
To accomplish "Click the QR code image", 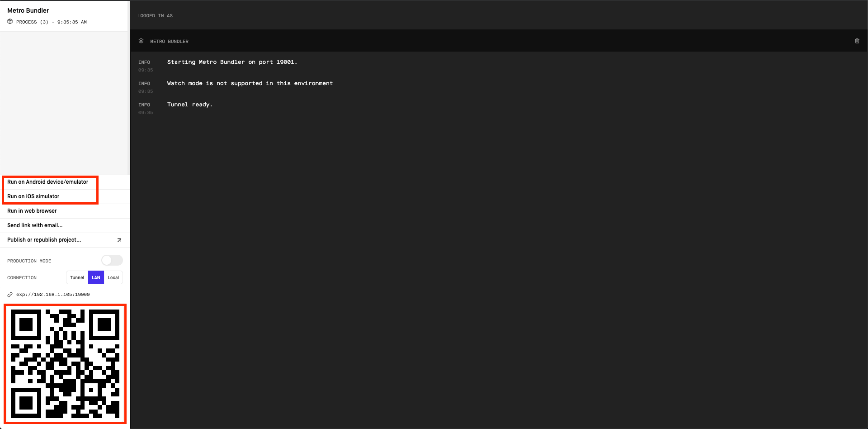I will tap(65, 364).
